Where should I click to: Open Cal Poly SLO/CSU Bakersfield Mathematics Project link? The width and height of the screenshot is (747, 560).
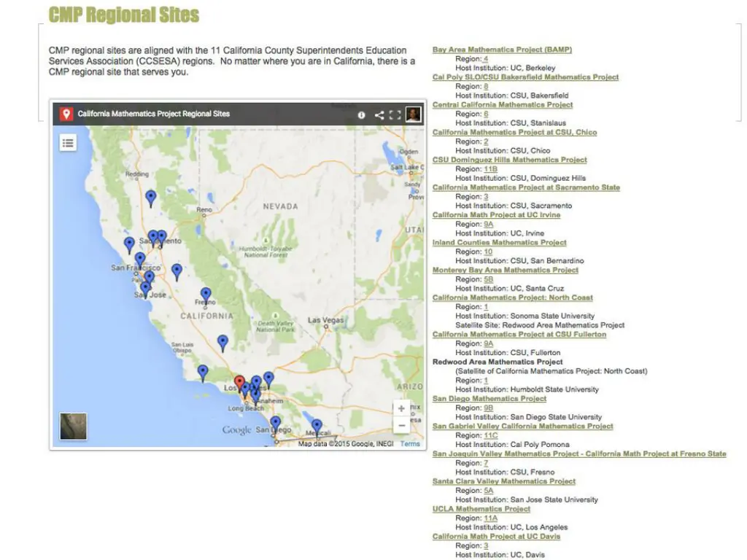(525, 77)
